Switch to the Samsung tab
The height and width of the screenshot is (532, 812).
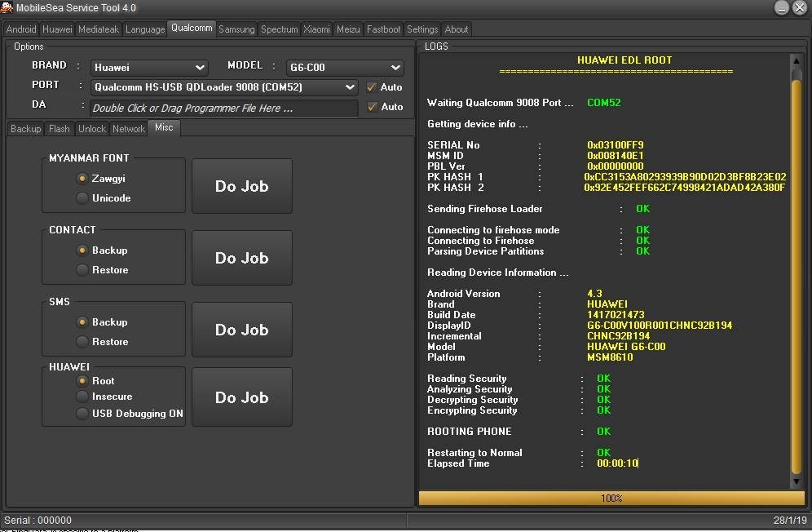coord(236,29)
